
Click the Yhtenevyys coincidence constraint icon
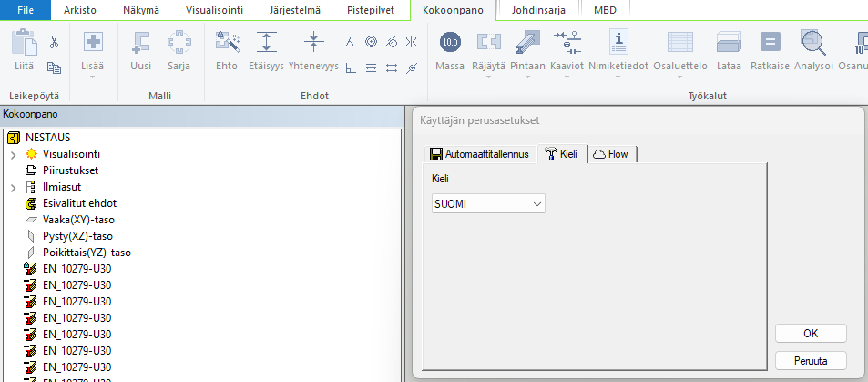(313, 43)
